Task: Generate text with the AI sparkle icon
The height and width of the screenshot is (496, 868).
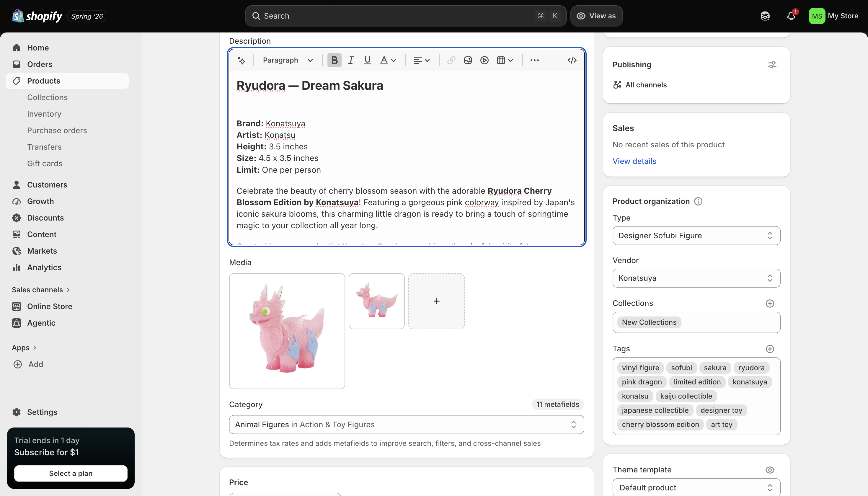Action: pyautogui.click(x=242, y=60)
